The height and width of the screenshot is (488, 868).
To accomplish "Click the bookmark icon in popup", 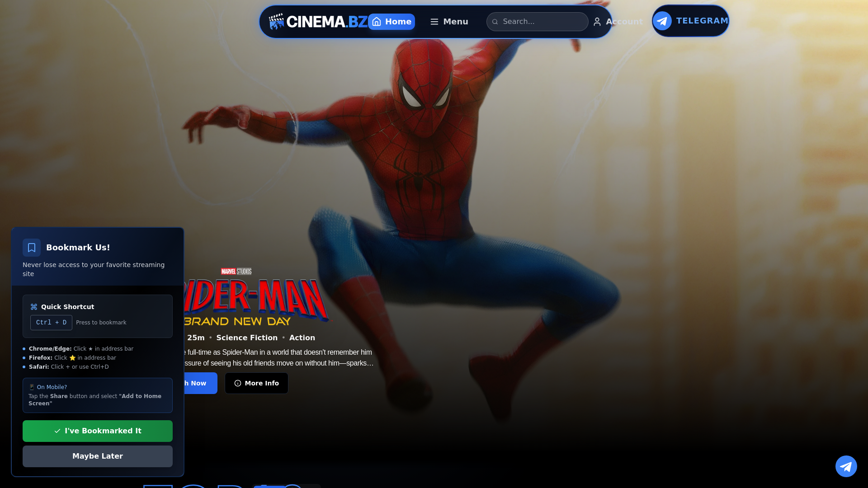I will click(x=32, y=248).
